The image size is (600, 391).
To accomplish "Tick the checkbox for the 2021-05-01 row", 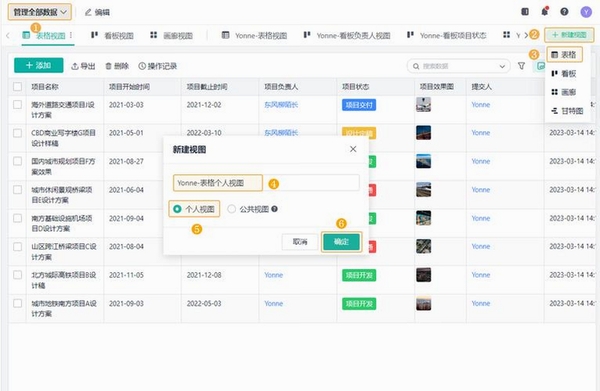I will pyautogui.click(x=17, y=133).
